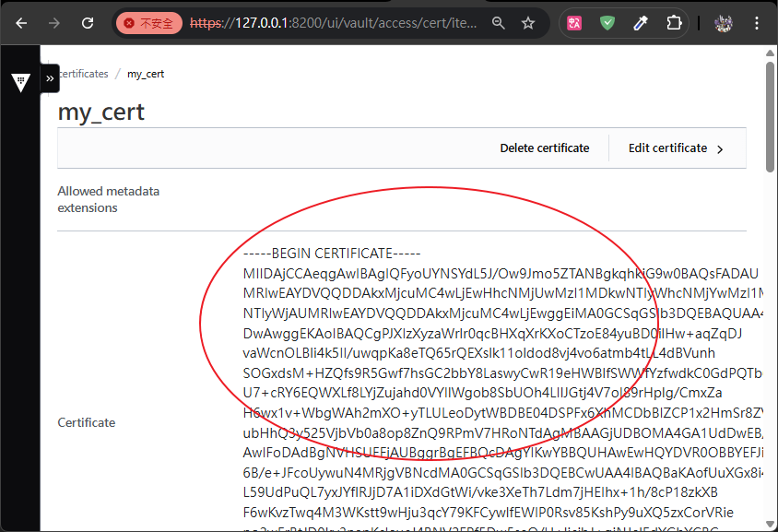Screen dimensions: 778x532
Task: Open the browser three-dot menu
Action: (758, 23)
